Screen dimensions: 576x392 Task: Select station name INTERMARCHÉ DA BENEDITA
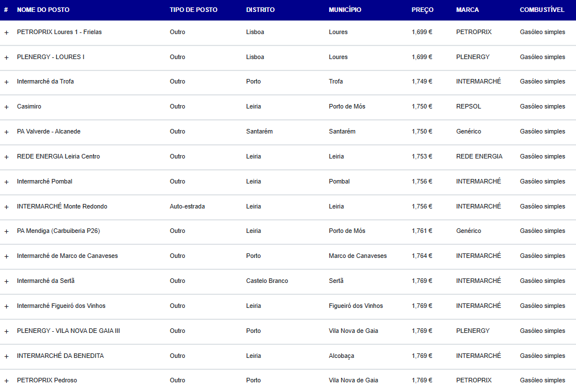(60, 356)
